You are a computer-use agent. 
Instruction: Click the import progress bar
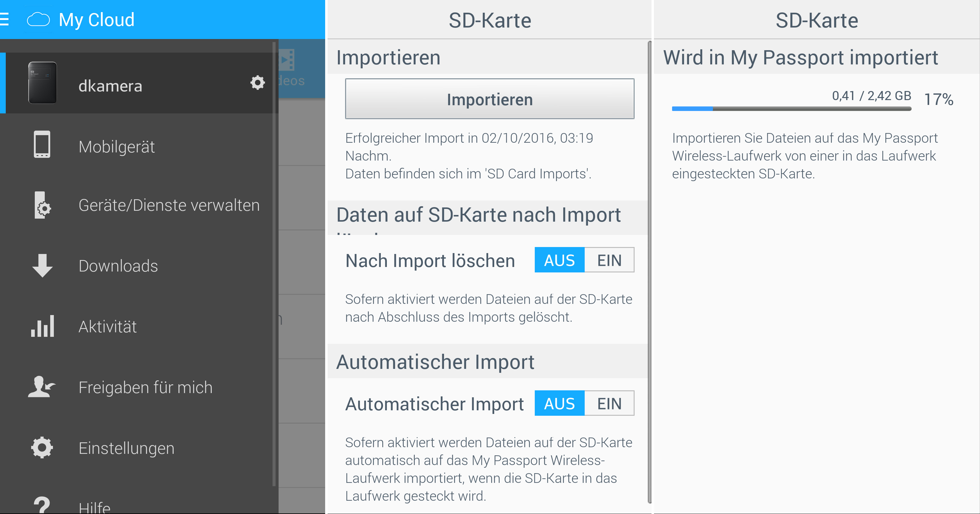click(x=791, y=109)
